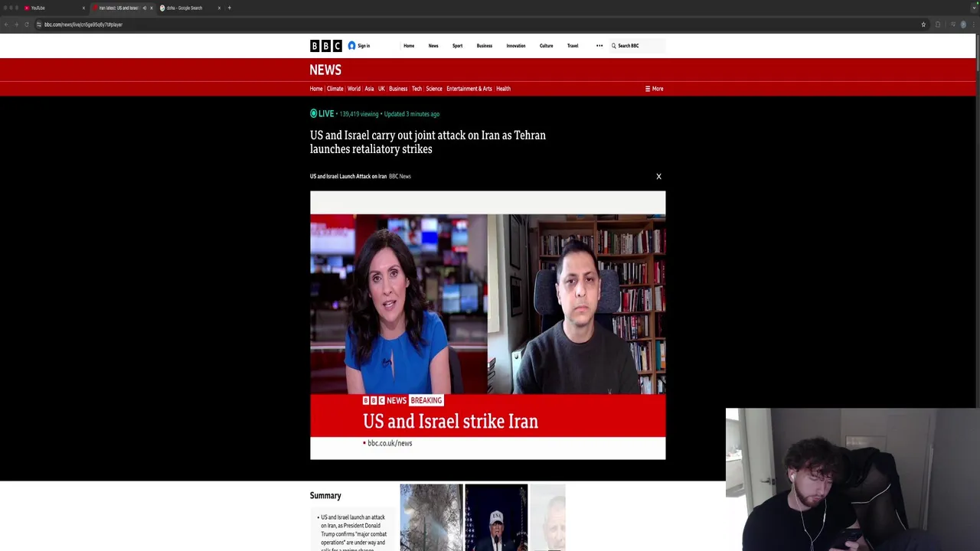Click the Summary heading
The image size is (980, 551).
[325, 496]
